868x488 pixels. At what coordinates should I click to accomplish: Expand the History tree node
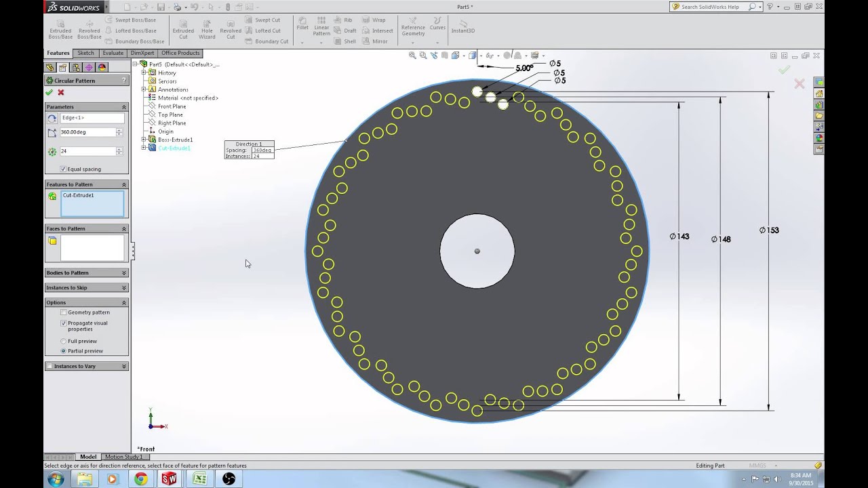pos(144,73)
